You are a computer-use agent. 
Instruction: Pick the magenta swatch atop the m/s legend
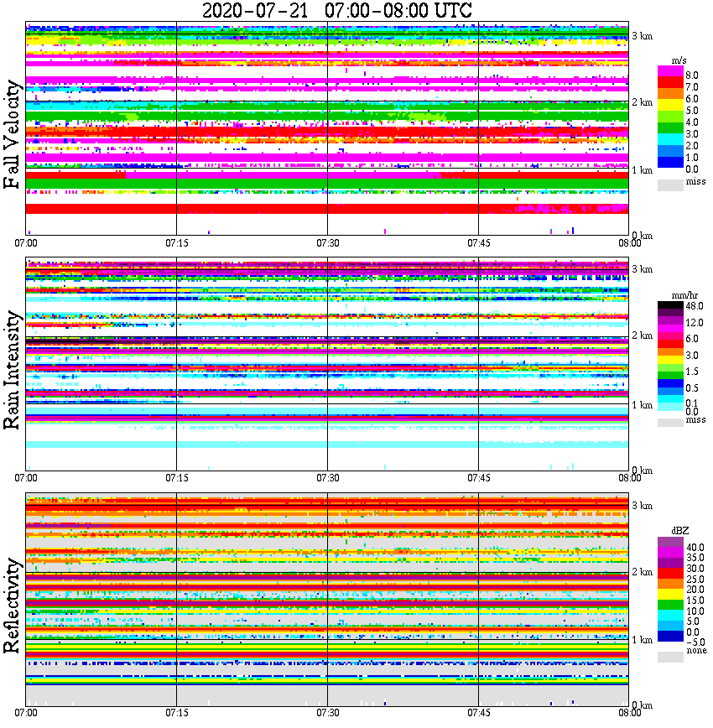click(x=670, y=71)
